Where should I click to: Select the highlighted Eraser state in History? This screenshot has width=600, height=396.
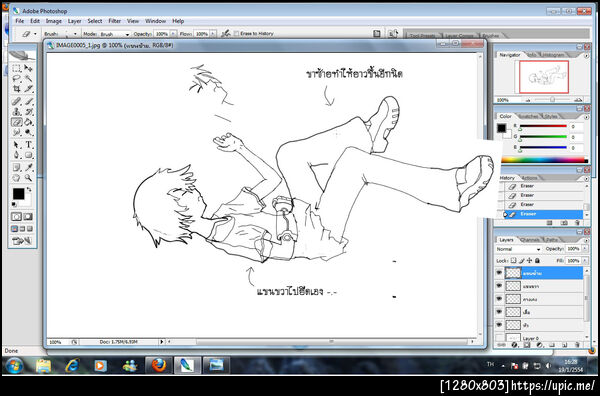pyautogui.click(x=543, y=214)
